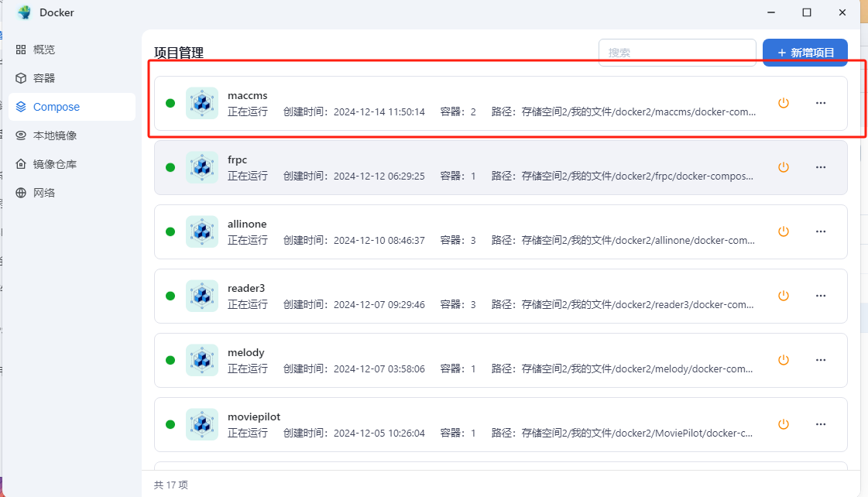Click the frpc project name

point(238,159)
